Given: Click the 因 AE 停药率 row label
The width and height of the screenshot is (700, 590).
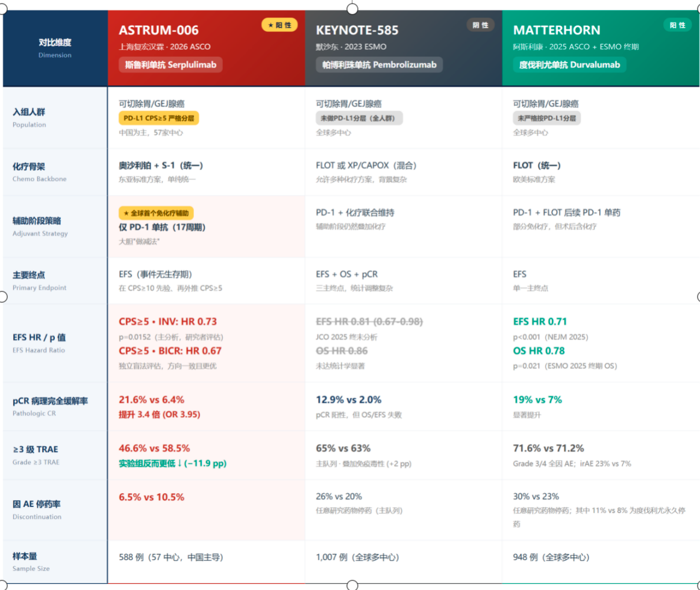Looking at the screenshot, I should [37, 509].
